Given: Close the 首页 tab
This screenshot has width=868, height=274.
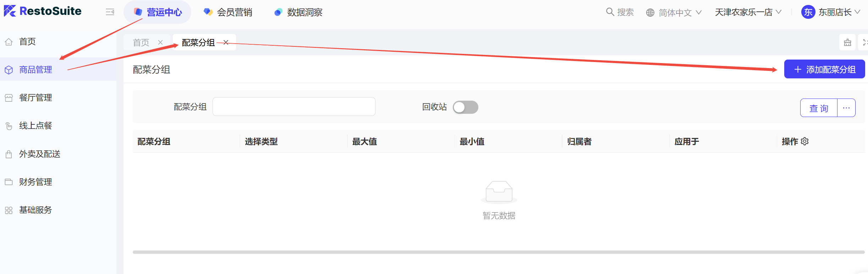Looking at the screenshot, I should click(160, 43).
